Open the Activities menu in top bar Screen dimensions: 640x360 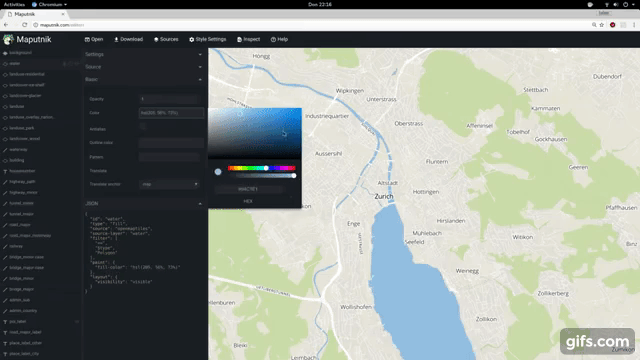click(x=14, y=4)
